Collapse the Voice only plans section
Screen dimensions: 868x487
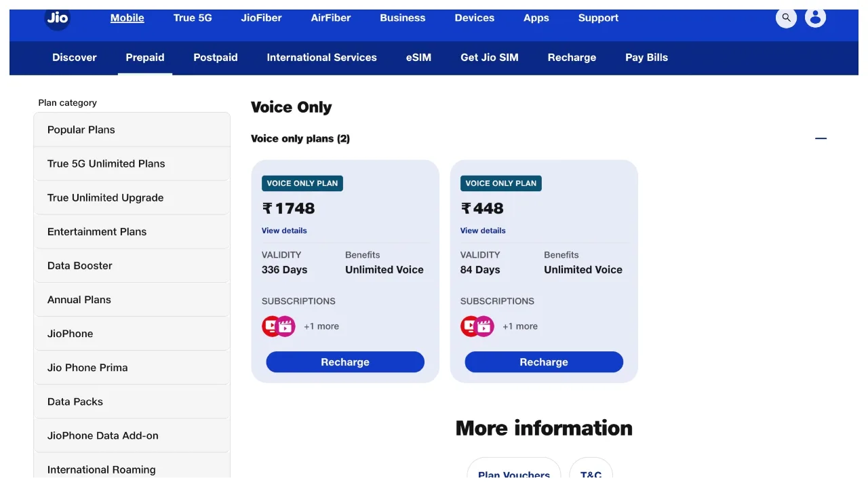click(x=821, y=138)
